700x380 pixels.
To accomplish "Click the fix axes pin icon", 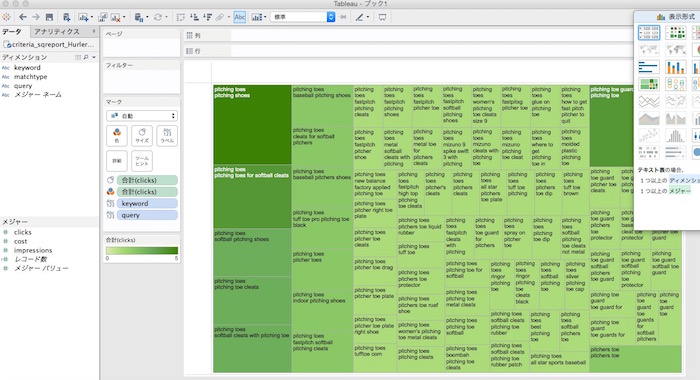I will coord(343,17).
